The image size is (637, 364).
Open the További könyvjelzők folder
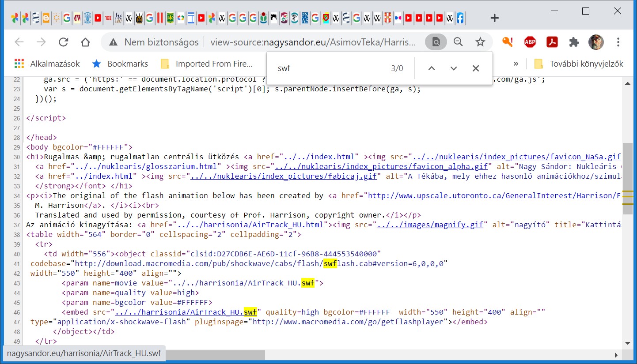click(x=579, y=64)
